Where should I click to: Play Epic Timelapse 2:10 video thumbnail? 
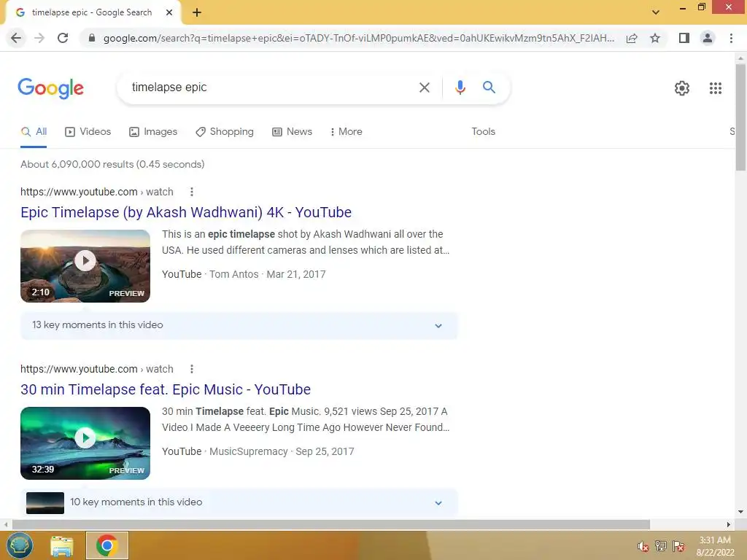pyautogui.click(x=85, y=265)
